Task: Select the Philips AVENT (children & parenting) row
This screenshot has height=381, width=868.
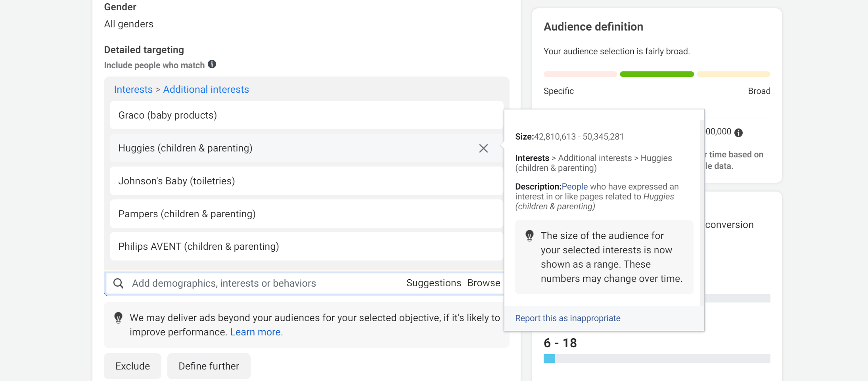Action: pyautogui.click(x=307, y=246)
